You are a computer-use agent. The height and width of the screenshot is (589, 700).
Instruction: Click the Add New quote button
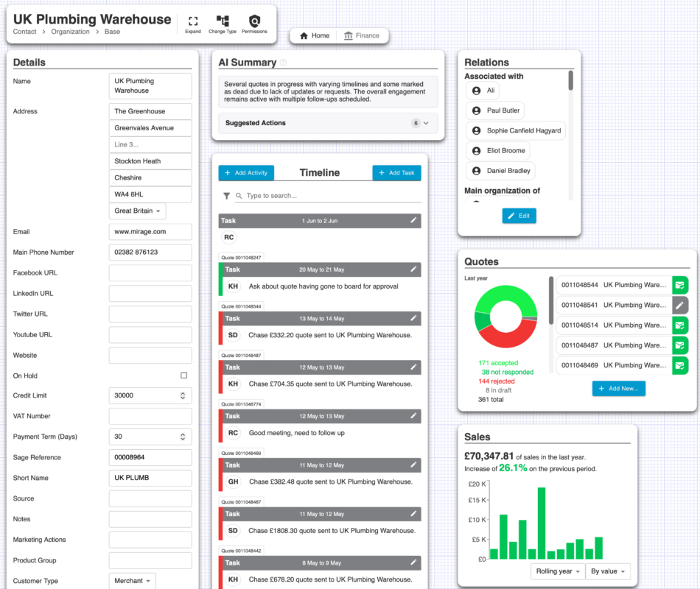pos(619,389)
